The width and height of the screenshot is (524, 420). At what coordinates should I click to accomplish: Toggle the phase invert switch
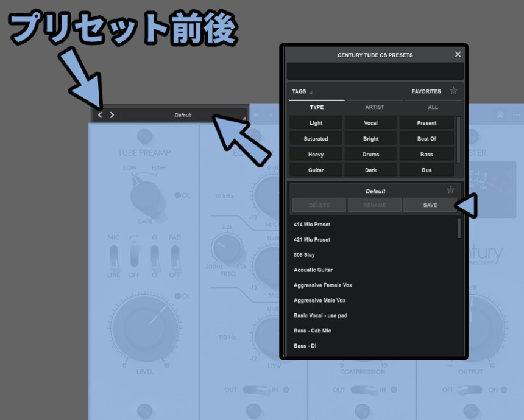[154, 259]
